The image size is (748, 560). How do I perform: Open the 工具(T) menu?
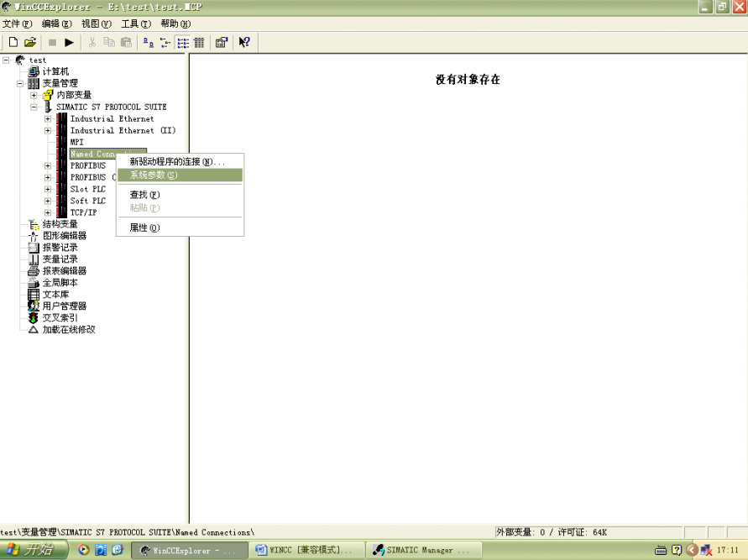pos(136,24)
